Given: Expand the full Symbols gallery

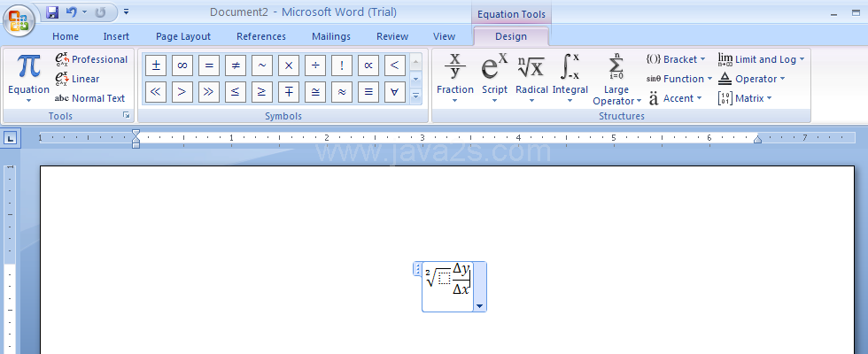Looking at the screenshot, I should [416, 96].
